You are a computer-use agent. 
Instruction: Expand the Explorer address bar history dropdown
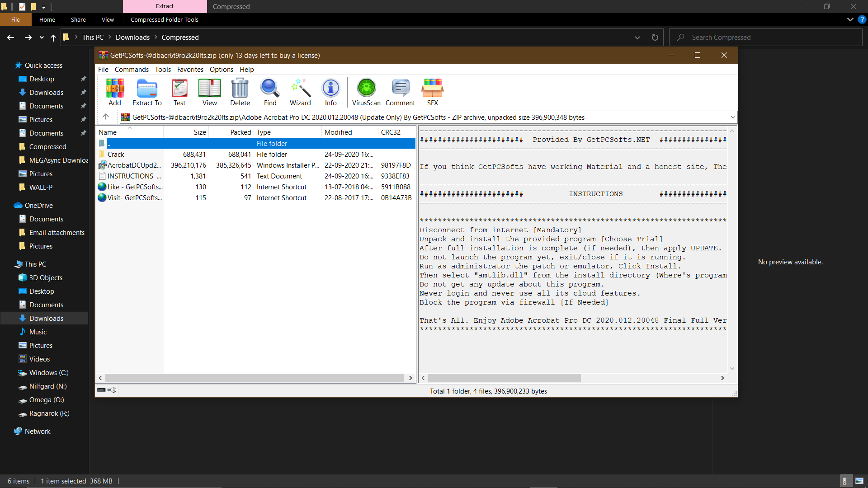click(637, 38)
